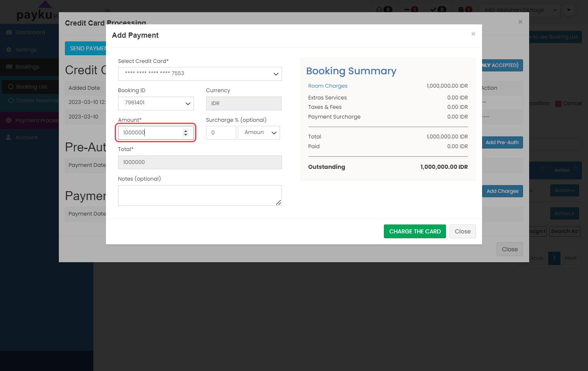The image size is (588, 371).
Task: Click the Next pagination button
Action: (x=571, y=258)
